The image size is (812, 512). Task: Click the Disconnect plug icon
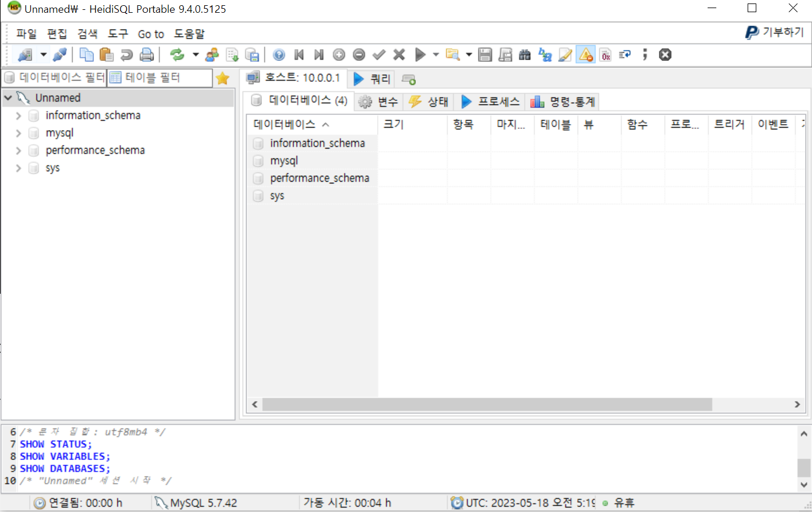[x=59, y=55]
